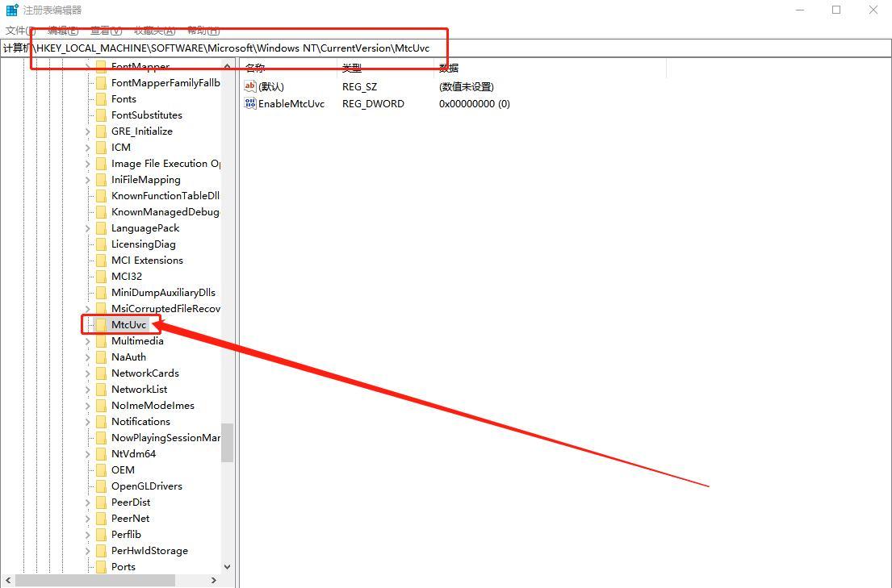Click the OpenGLDrivers folder icon
892x588 pixels.
[x=101, y=486]
